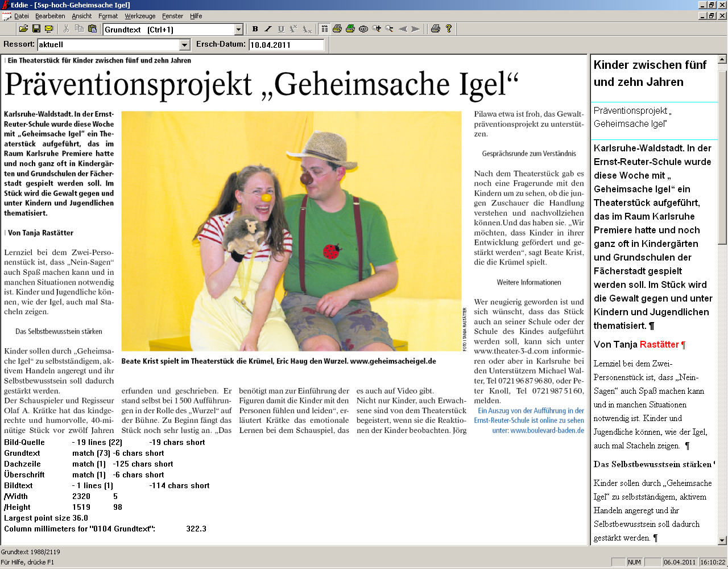This screenshot has width=728, height=569.
Task: Click the yellow printer preview icon
Action: [x=337, y=28]
